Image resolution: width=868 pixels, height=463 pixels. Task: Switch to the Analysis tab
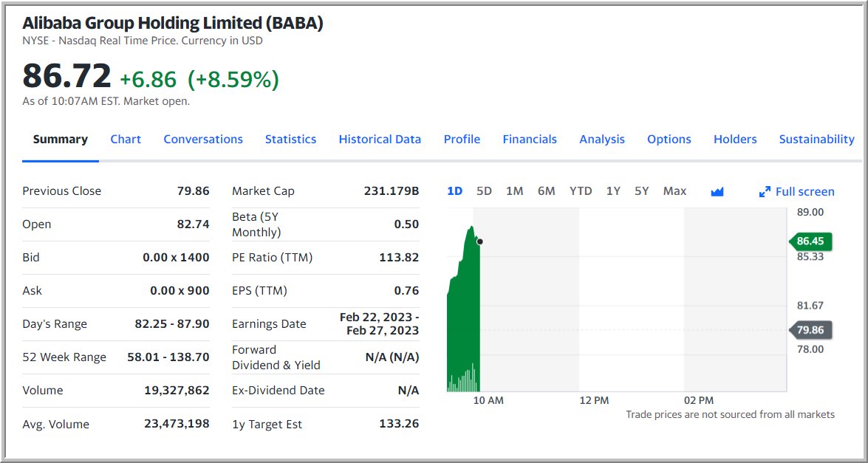tap(602, 140)
